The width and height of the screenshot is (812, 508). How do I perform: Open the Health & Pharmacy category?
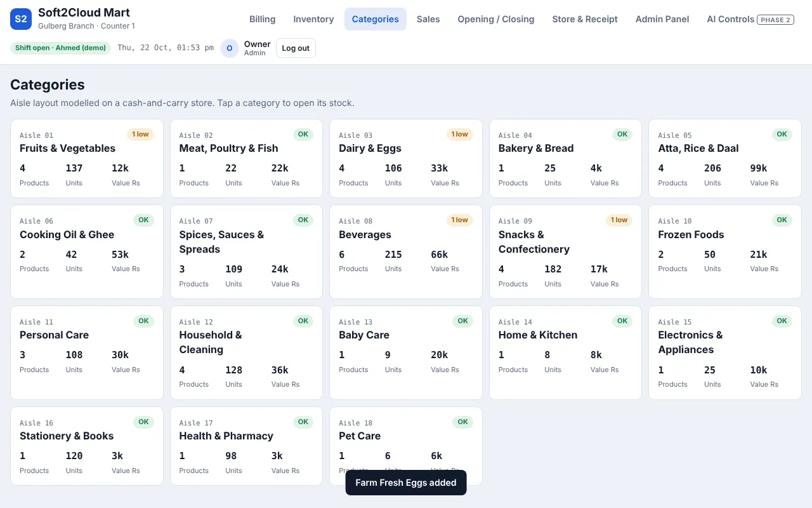click(x=247, y=446)
